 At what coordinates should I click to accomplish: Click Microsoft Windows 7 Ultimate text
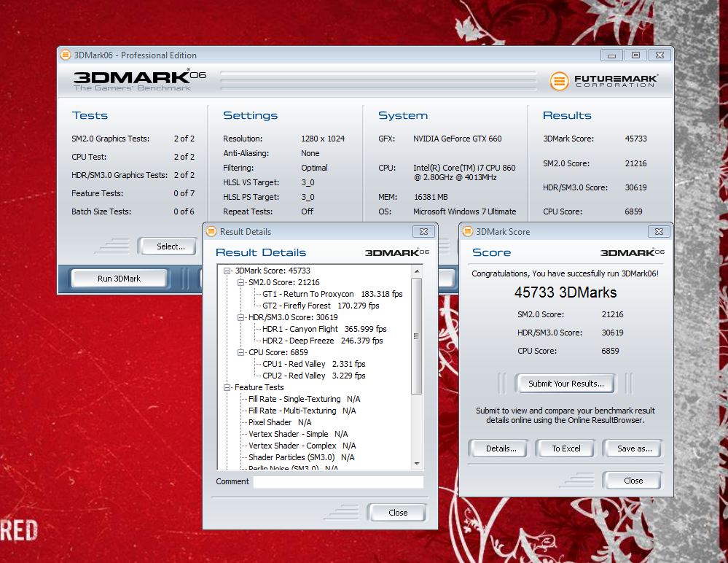(465, 211)
